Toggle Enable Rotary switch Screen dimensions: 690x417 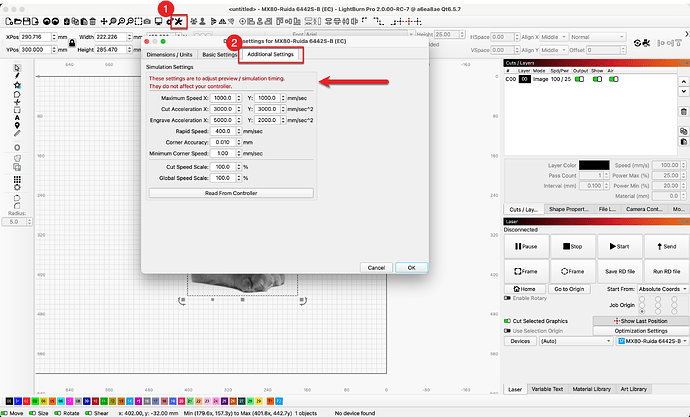(507, 298)
